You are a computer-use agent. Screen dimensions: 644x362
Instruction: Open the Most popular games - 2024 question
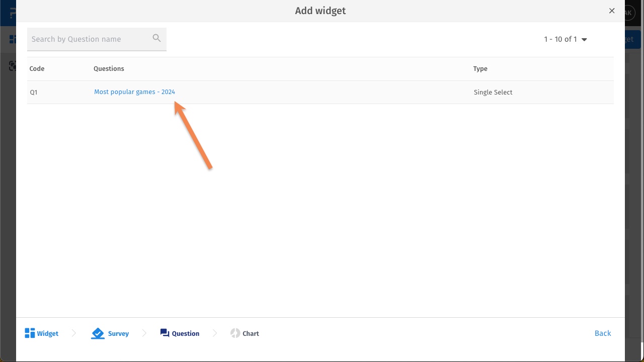pos(134,92)
